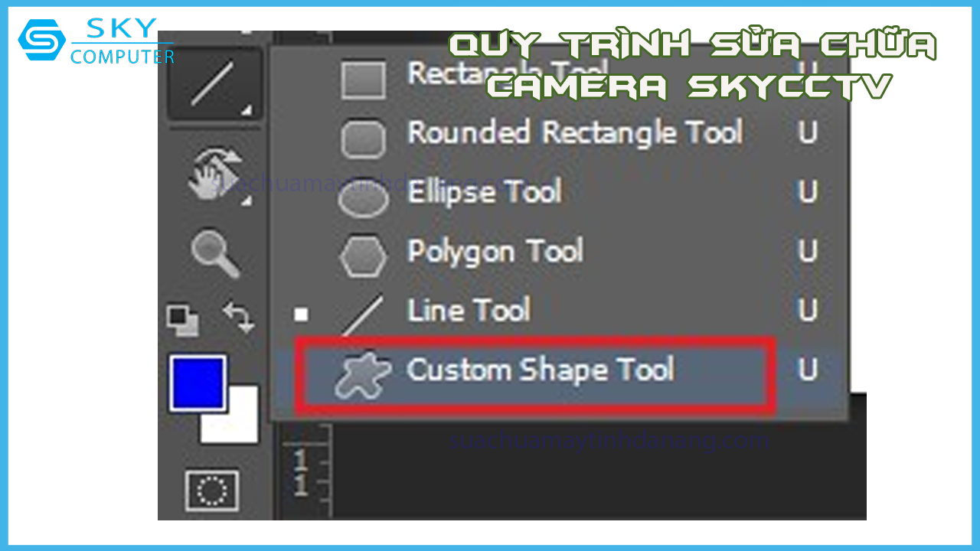Open the blue foreground color picker
The height and width of the screenshot is (551, 980).
198,383
